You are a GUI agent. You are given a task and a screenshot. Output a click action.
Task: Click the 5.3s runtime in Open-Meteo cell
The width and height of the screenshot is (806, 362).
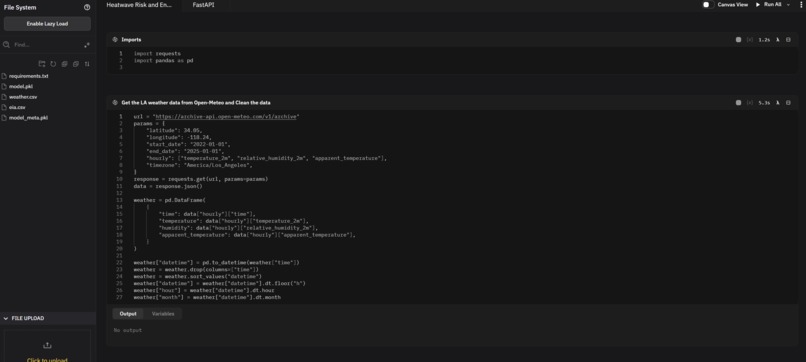click(764, 103)
